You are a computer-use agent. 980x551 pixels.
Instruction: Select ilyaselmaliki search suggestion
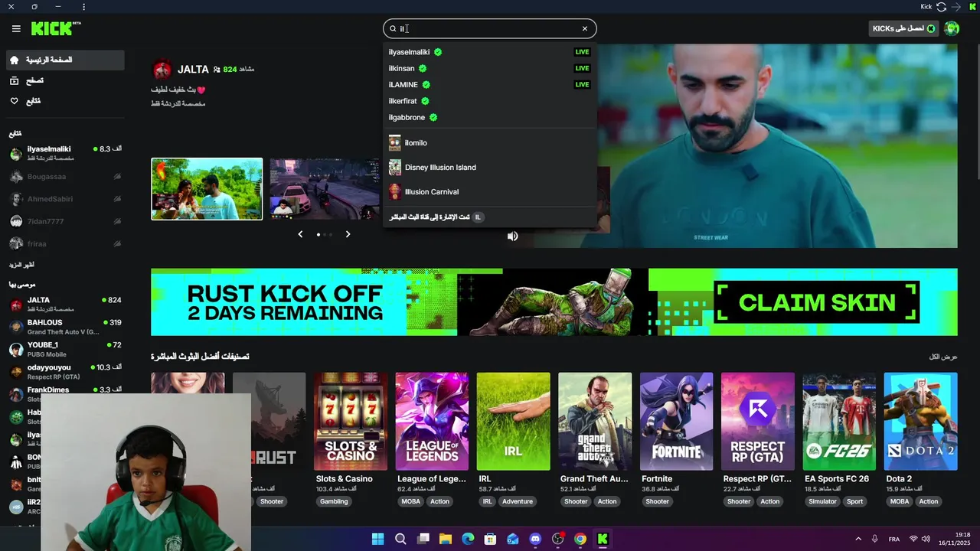click(x=489, y=52)
